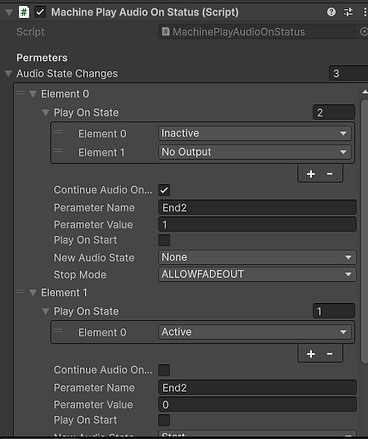Click the MachinePlayAudioOnStatus script reference field
Viewport: 368px width, 439px height.
[x=258, y=32]
